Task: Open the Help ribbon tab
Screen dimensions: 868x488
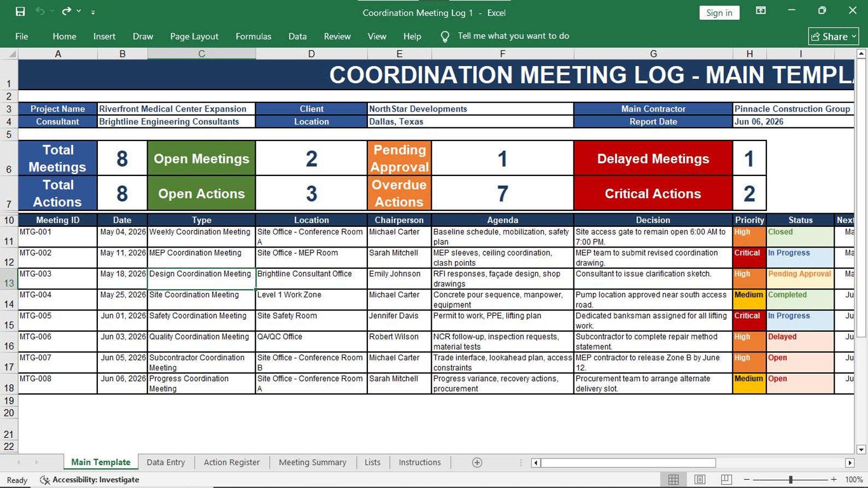Action: click(x=412, y=37)
